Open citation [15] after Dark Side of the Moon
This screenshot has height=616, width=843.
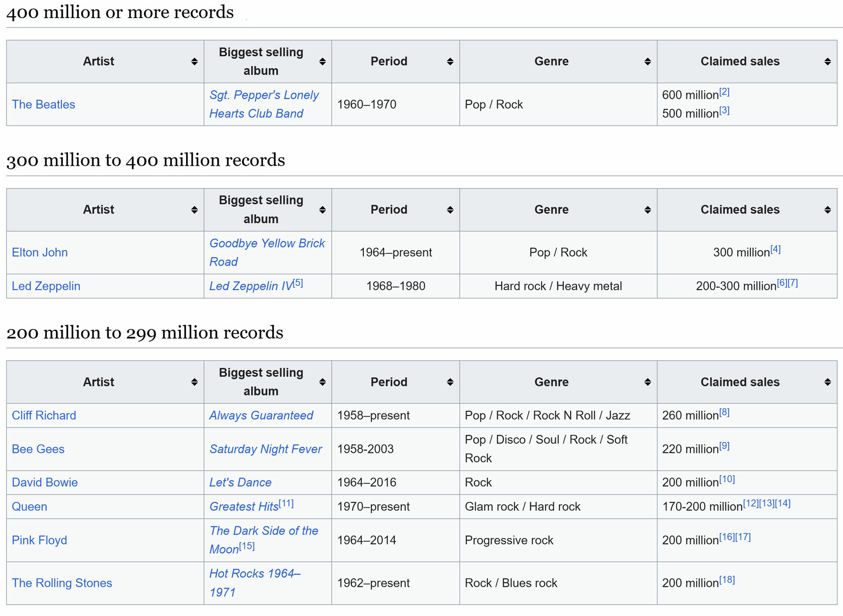[x=247, y=546]
